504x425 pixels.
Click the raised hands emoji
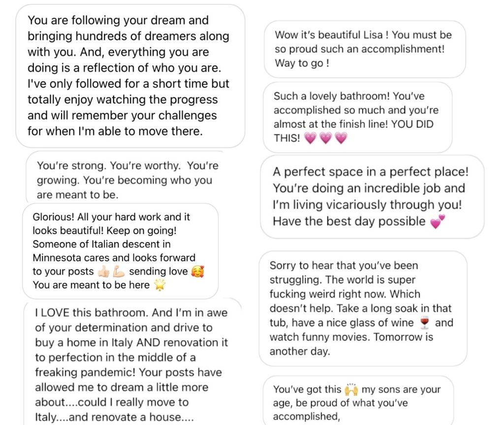coord(351,390)
